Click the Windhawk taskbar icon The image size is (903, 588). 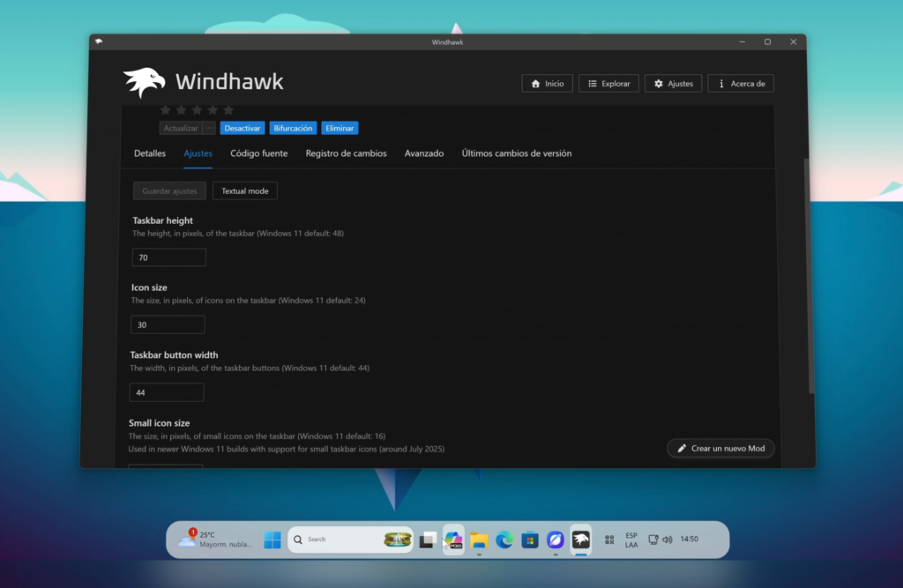point(581,540)
